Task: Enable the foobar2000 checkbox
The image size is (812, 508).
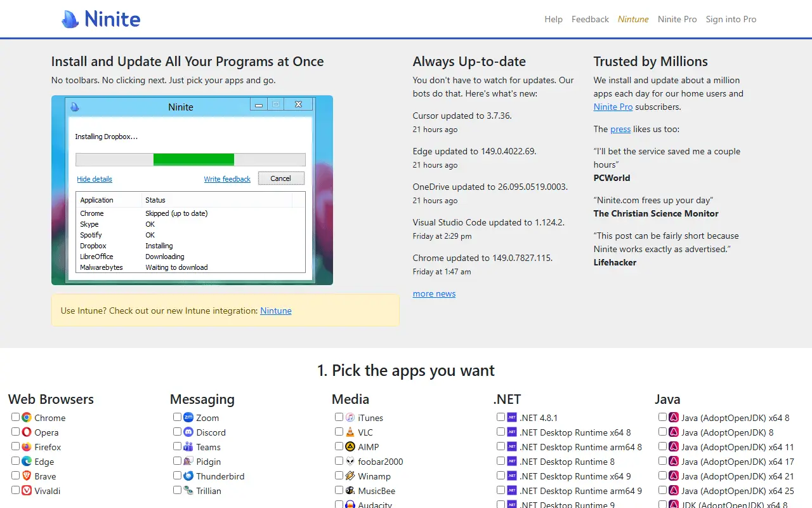Action: 339,461
